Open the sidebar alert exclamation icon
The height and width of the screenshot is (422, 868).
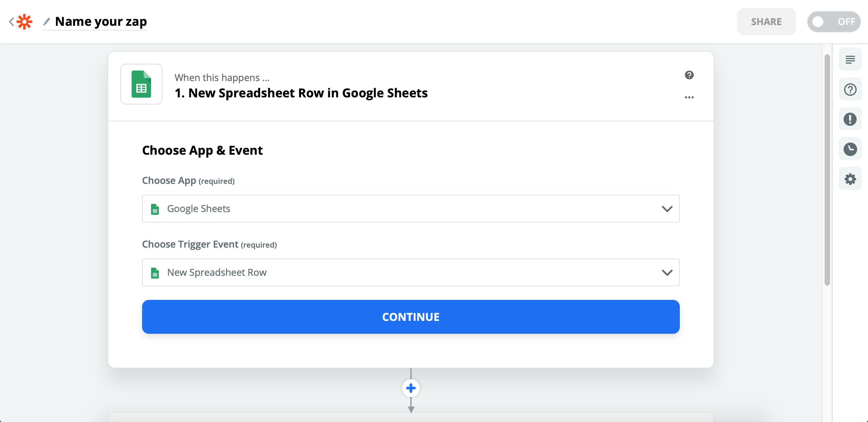tap(850, 119)
